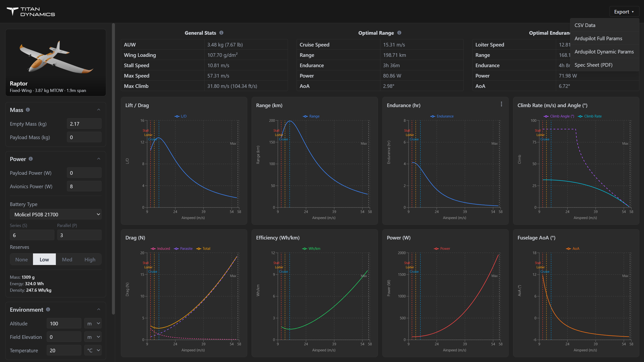Click the Efficiency (Wh/km) chart title

tap(278, 238)
